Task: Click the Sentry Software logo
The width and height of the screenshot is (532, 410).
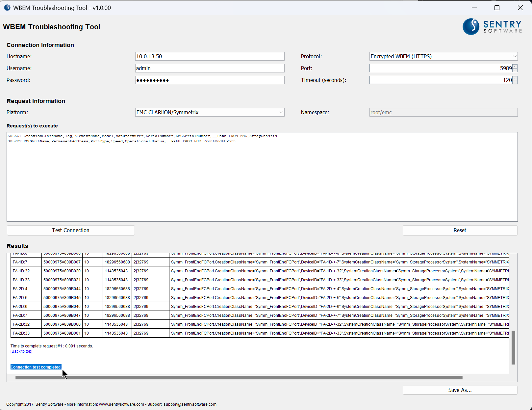Action: pyautogui.click(x=492, y=27)
